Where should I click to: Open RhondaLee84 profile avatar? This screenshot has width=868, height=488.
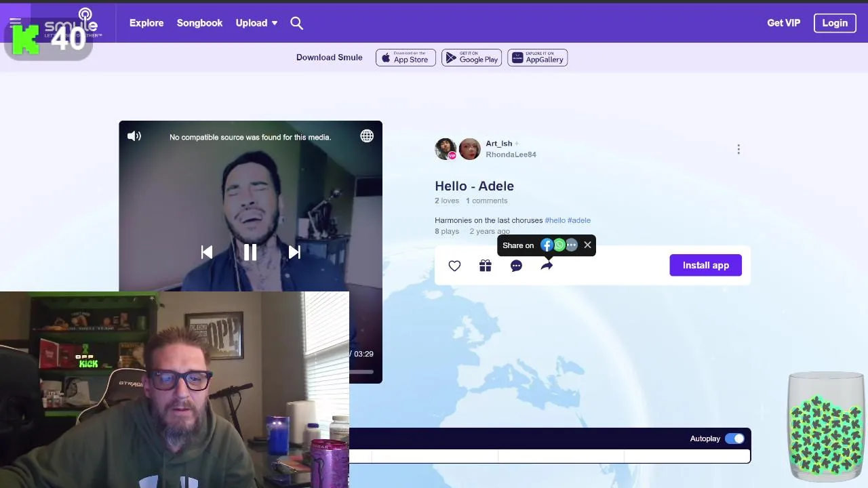(x=469, y=149)
